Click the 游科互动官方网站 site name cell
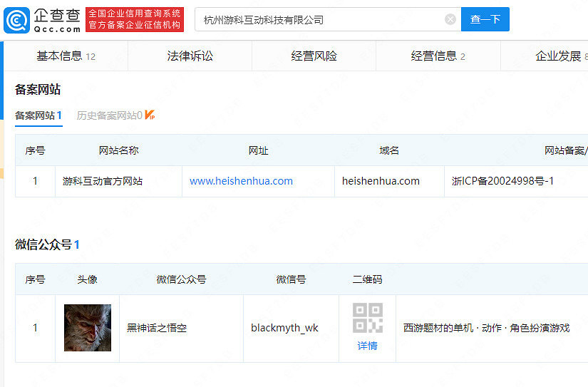Screen dimensions: 588x387 click(x=103, y=181)
